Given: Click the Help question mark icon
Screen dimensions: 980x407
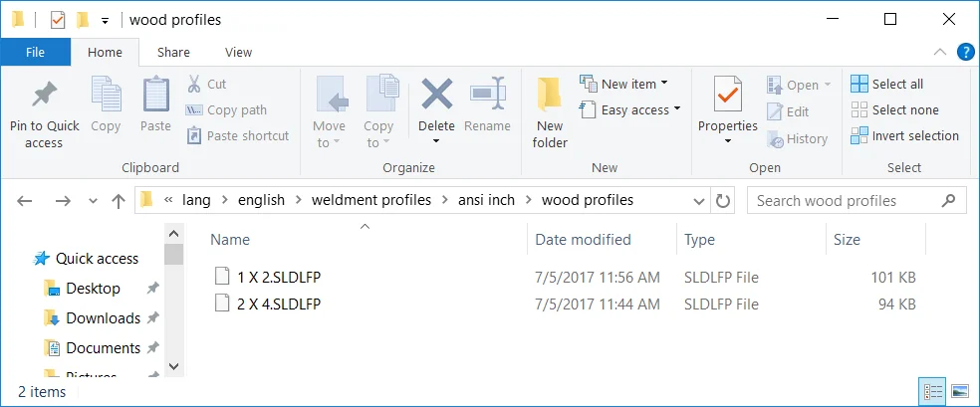Looking at the screenshot, I should pos(965,52).
